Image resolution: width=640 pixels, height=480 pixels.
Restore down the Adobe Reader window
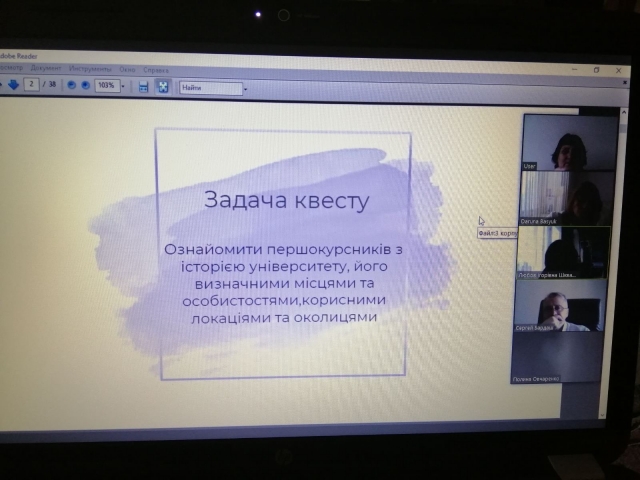[x=596, y=70]
